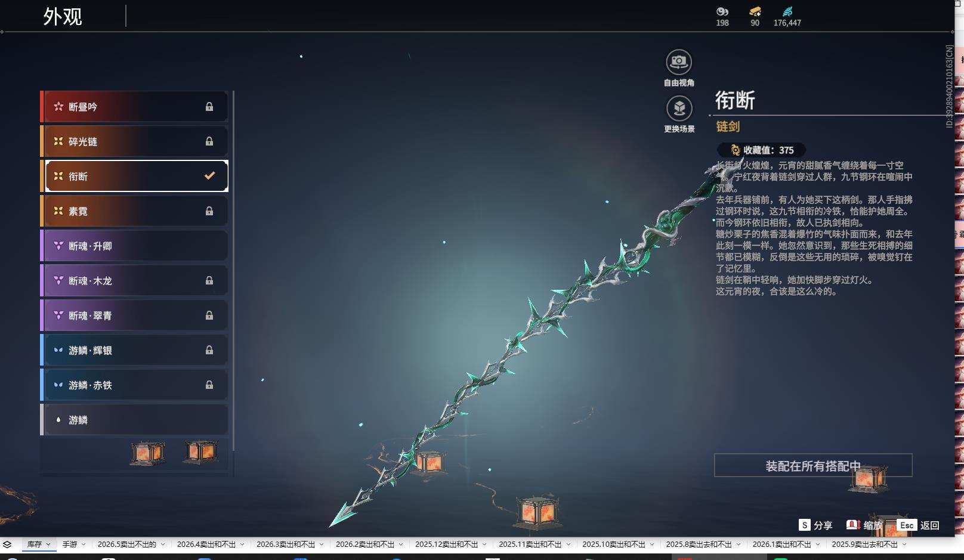Switch to the 库存 sheet tab
Image resolution: width=964 pixels, height=560 pixels.
pyautogui.click(x=34, y=544)
